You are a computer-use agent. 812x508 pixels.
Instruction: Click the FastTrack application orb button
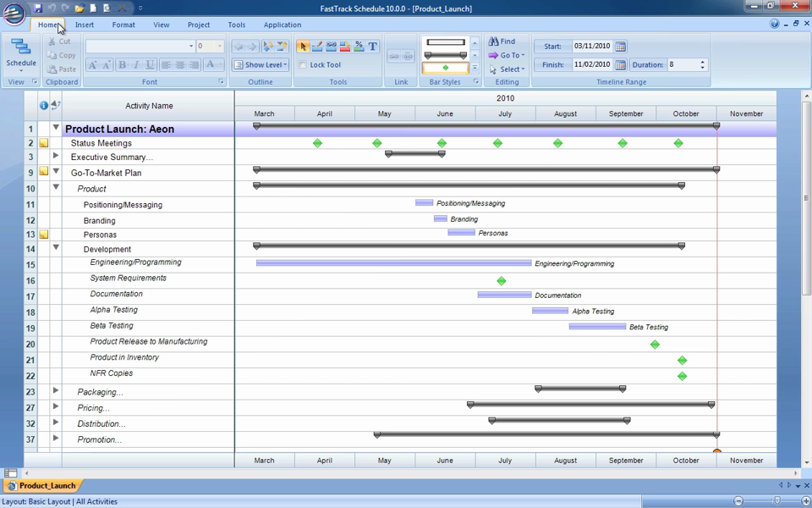(x=14, y=14)
